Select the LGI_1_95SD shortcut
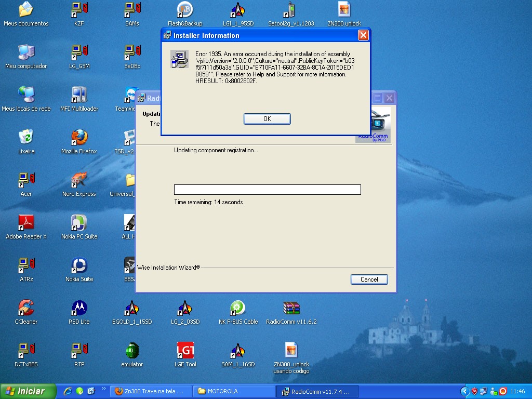 [x=238, y=14]
